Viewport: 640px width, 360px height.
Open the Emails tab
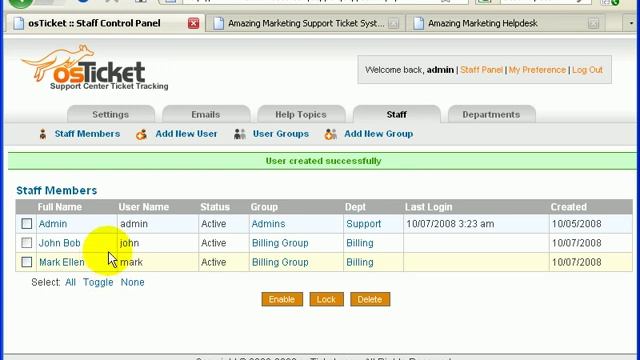[206, 114]
